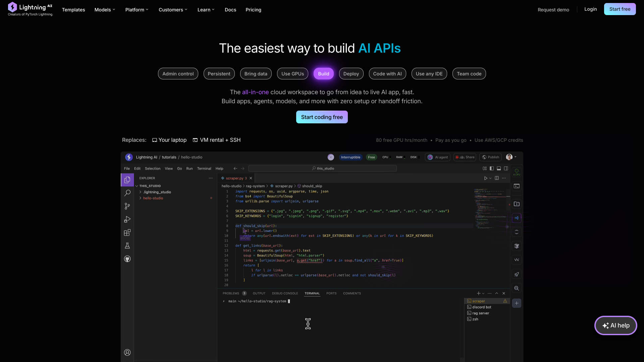The width and height of the screenshot is (644, 362).
Task: Click the CPU usage indicator
Action: click(386, 157)
